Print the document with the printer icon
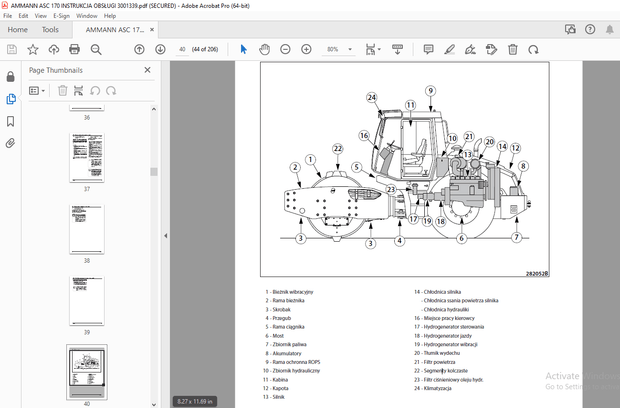 pos(74,49)
